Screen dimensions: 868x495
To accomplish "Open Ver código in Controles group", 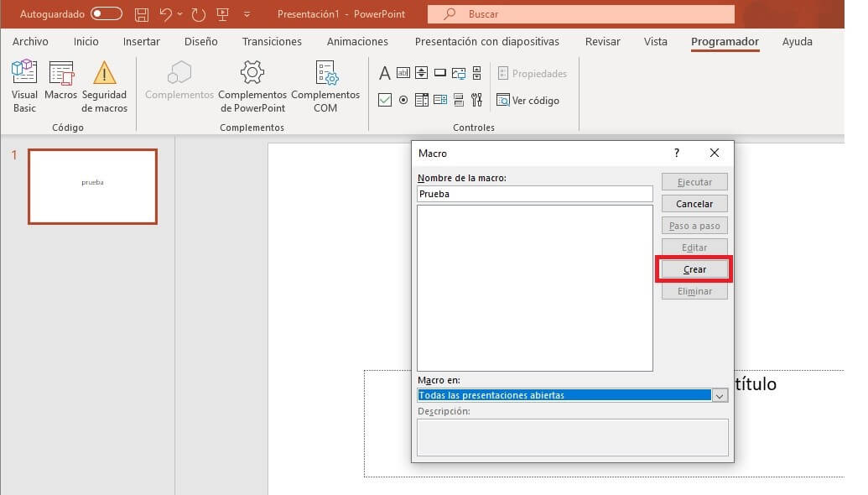I will coord(532,100).
